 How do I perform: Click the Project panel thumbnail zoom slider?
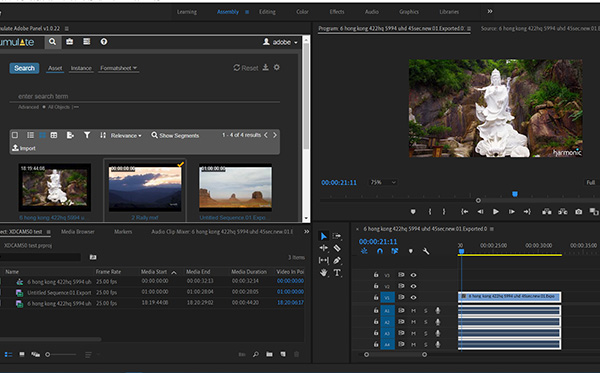coord(47,355)
